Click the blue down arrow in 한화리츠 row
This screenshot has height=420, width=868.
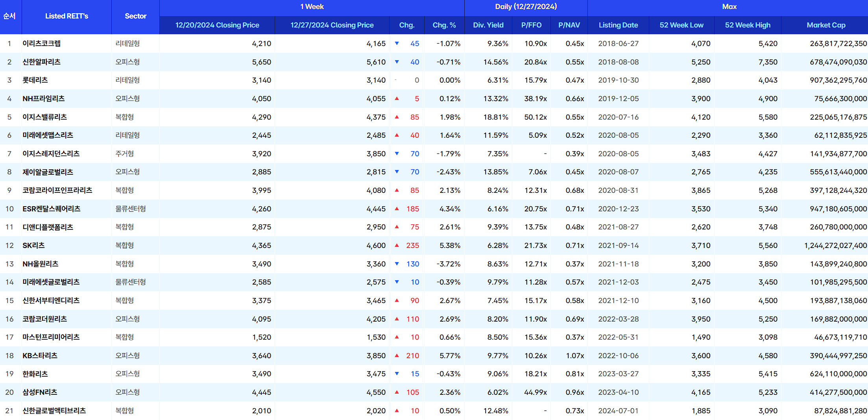coord(397,374)
